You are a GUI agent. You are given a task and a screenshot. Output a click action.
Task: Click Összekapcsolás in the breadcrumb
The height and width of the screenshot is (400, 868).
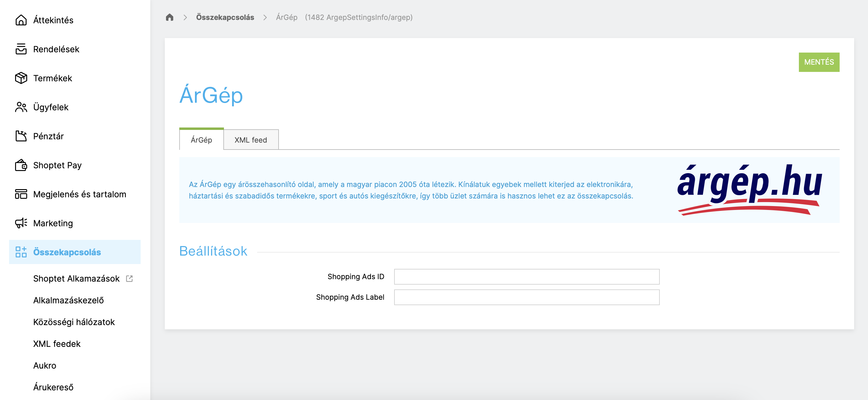[225, 17]
